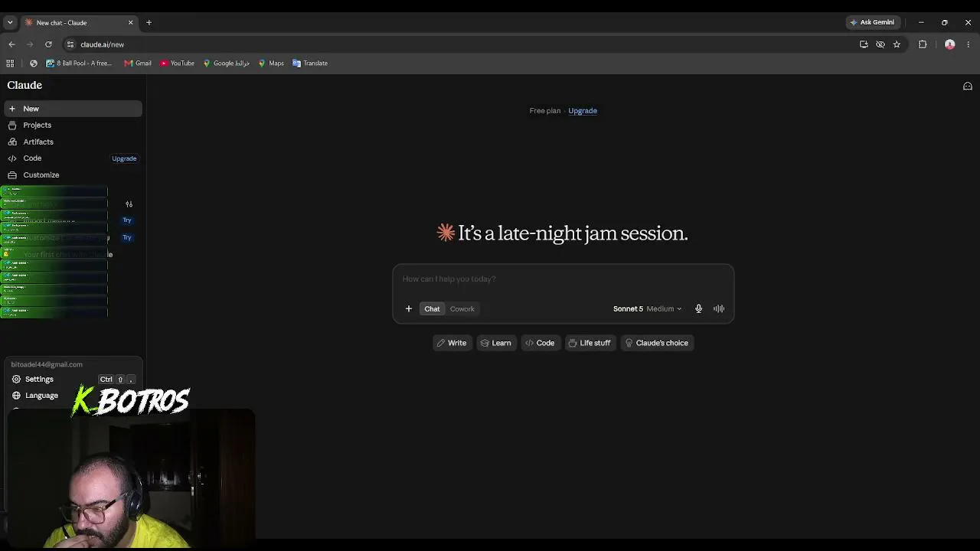Open the Chrome three-dot menu

click(x=969, y=44)
